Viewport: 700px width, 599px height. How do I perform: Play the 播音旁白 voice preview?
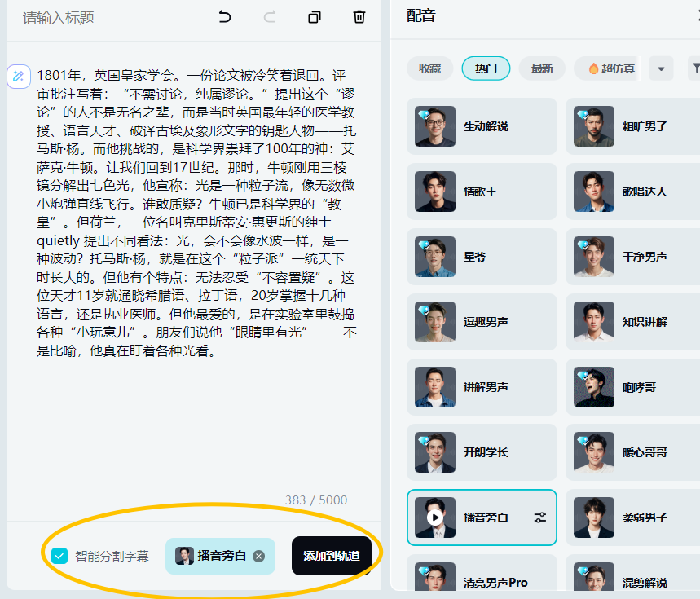point(435,518)
